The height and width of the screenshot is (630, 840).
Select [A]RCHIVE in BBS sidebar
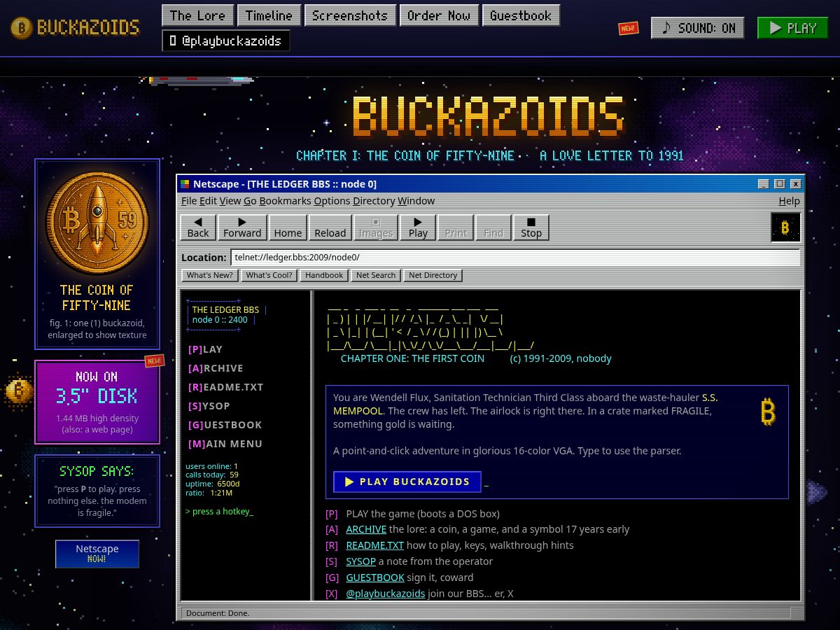pos(216,368)
